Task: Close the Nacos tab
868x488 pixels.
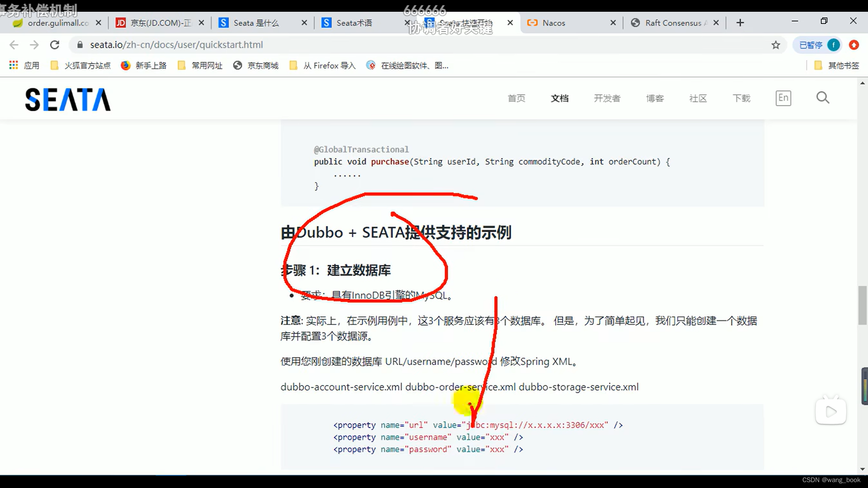Action: 613,23
